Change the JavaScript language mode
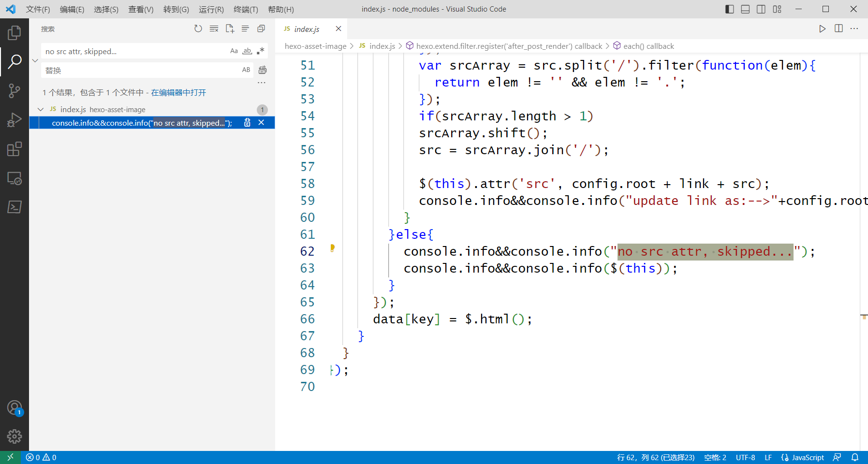Screen dimensions: 868x464 [808, 457]
